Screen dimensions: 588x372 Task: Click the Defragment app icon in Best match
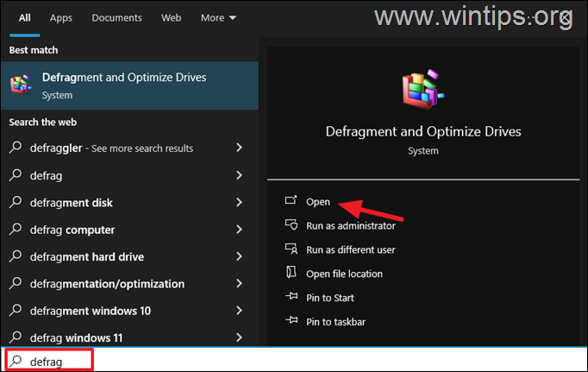pyautogui.click(x=19, y=85)
